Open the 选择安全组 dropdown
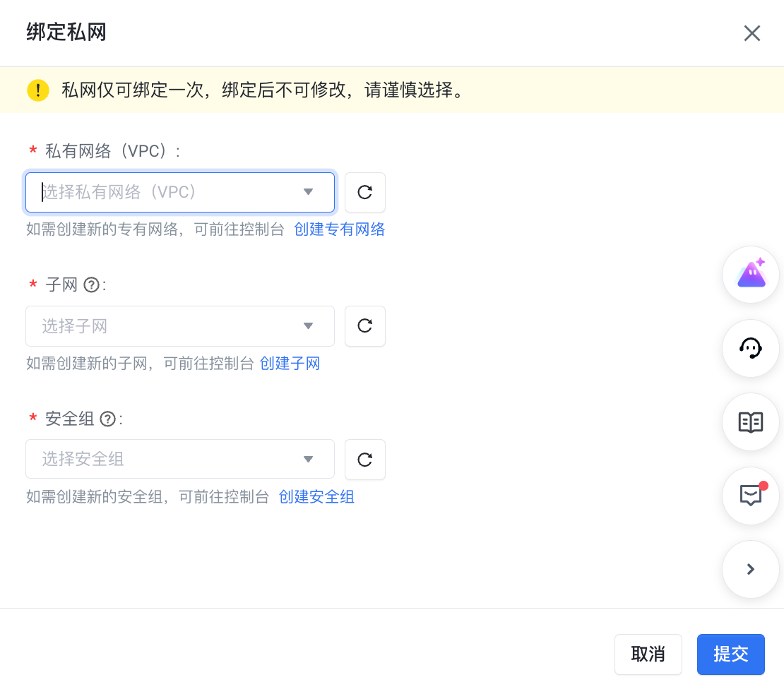This screenshot has width=784, height=682. point(180,460)
